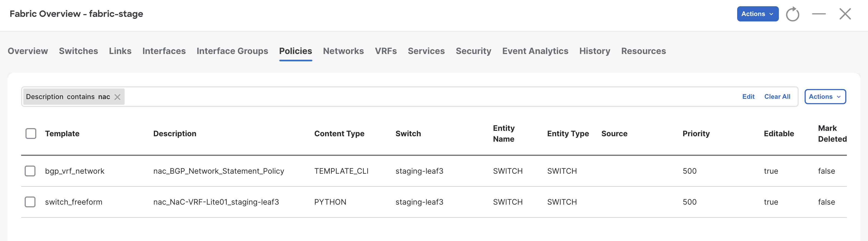Screen dimensions: 868x241
Task: Open the Interfaces tab
Action: [x=164, y=51]
